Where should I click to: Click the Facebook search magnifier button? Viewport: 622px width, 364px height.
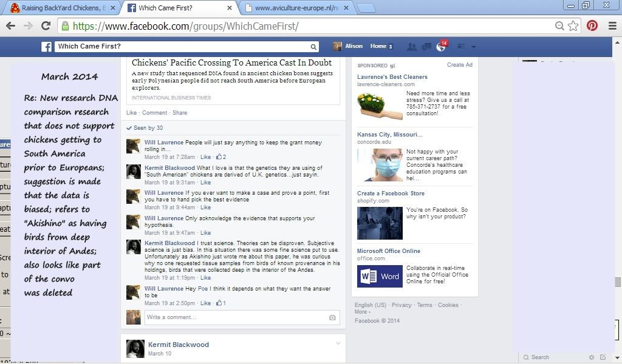(313, 47)
